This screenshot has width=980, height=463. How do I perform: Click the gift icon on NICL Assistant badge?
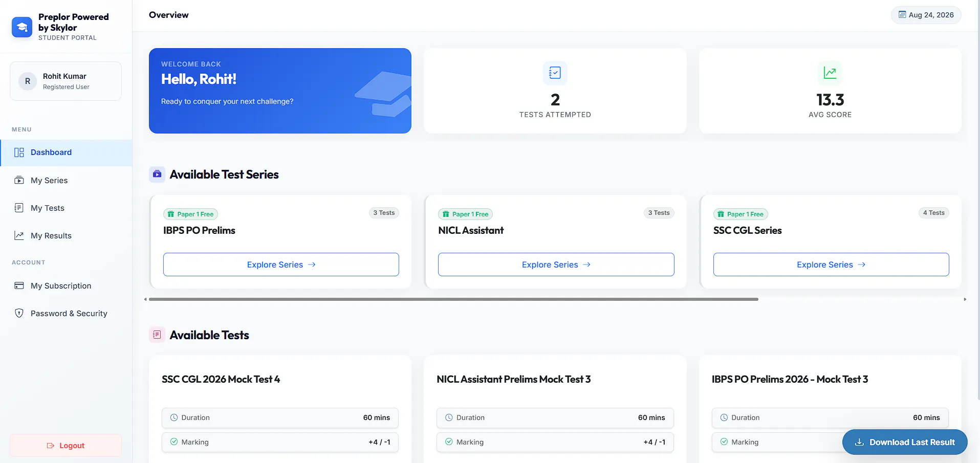(446, 214)
